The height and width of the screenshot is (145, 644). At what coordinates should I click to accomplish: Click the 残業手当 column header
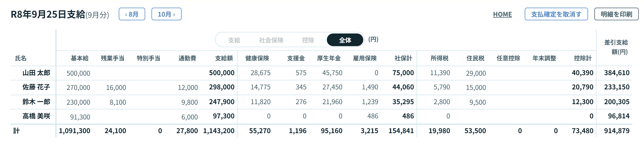113,58
